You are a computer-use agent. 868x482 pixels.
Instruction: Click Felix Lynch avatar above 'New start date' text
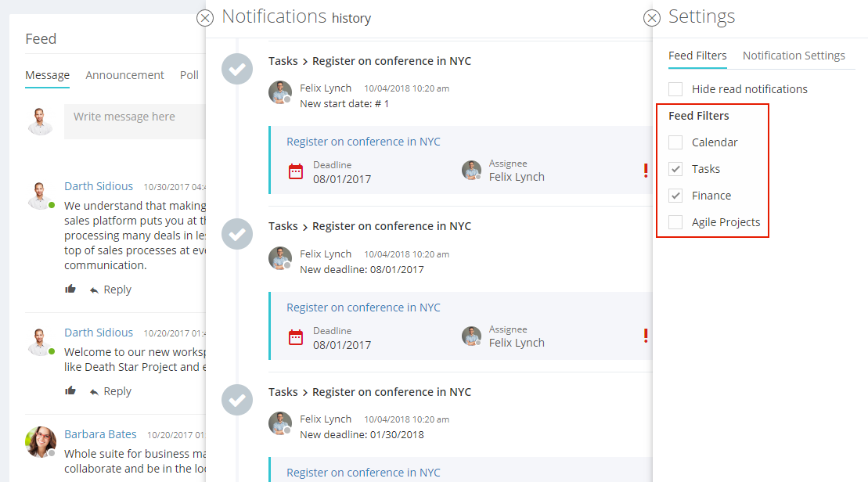point(280,92)
